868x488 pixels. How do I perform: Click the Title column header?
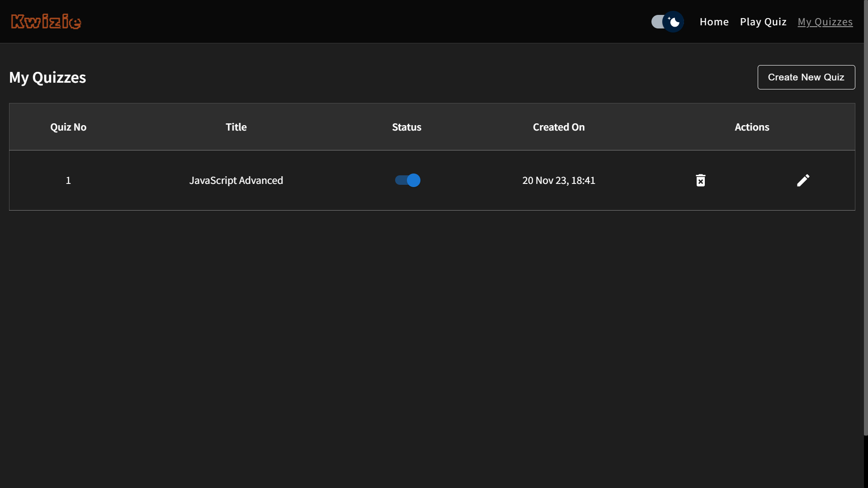[x=236, y=127]
